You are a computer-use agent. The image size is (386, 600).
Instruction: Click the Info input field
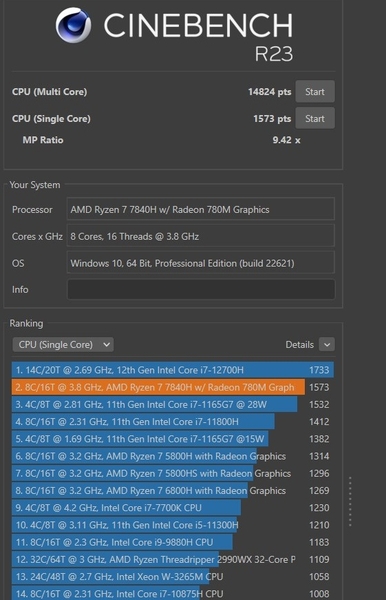coord(201,289)
